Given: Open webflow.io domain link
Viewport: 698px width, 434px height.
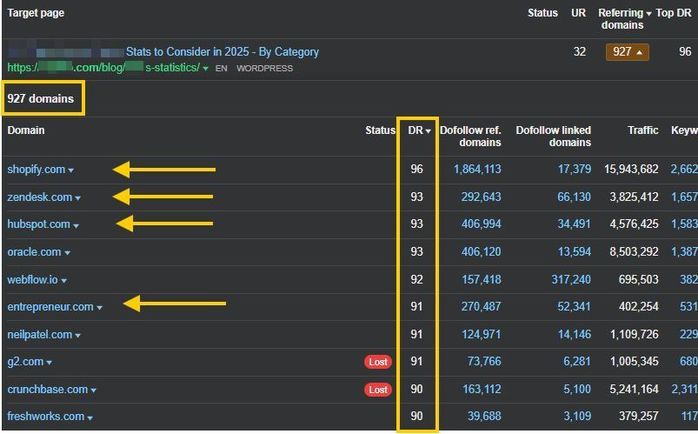Looking at the screenshot, I should click(32, 280).
